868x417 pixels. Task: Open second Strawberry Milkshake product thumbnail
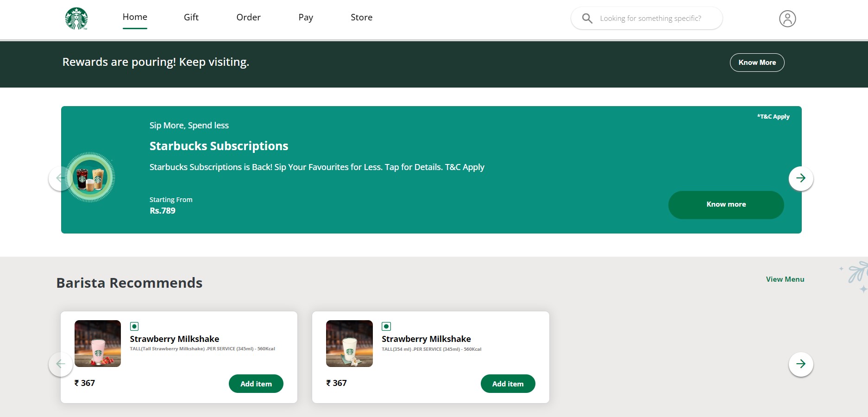click(349, 343)
